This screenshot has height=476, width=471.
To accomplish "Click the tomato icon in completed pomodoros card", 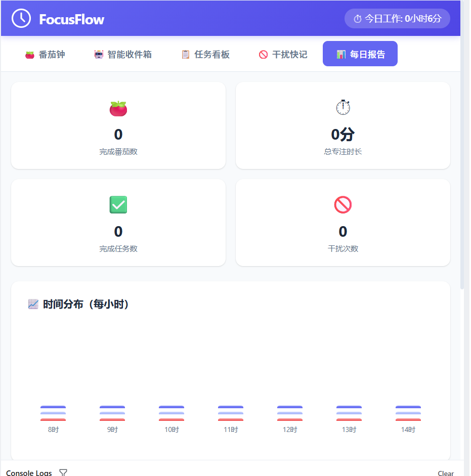I will pos(118,108).
